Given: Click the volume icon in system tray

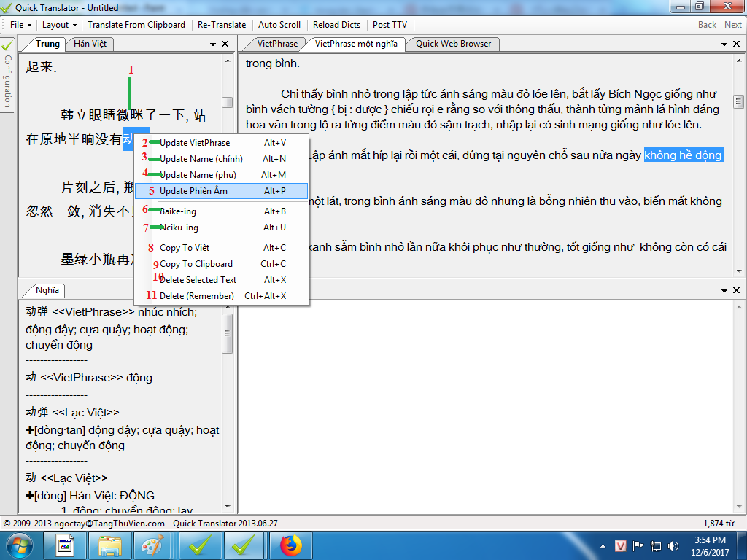Looking at the screenshot, I should [x=673, y=545].
